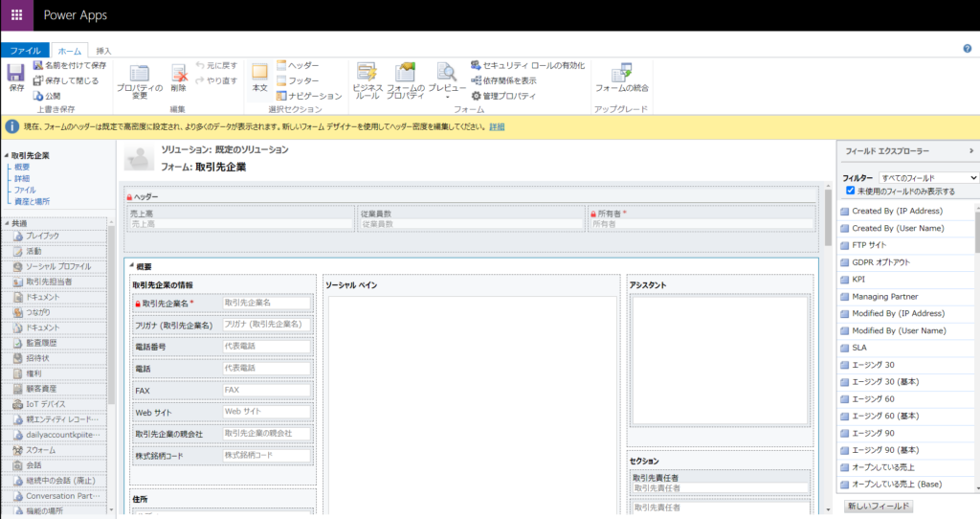Image resolution: width=980 pixels, height=519 pixels.
Task: Select 活動 in the 共通 list
Action: (54, 251)
